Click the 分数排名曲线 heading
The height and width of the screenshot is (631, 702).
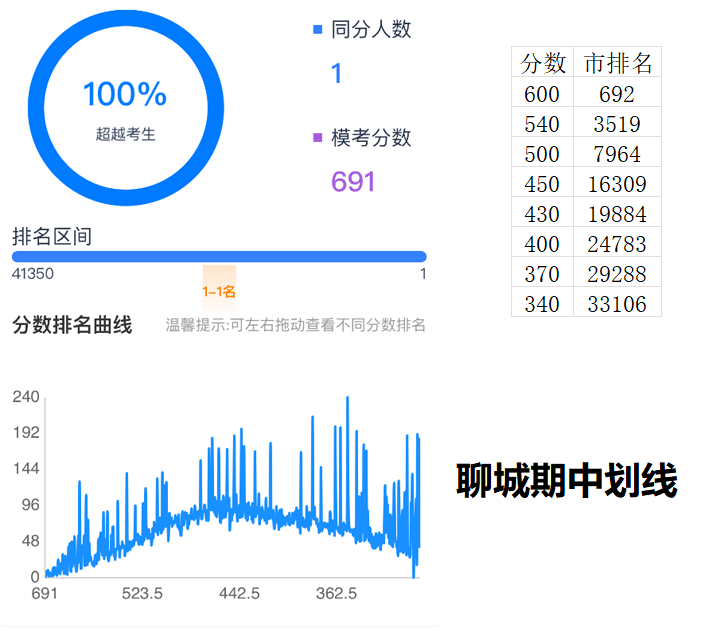[72, 325]
